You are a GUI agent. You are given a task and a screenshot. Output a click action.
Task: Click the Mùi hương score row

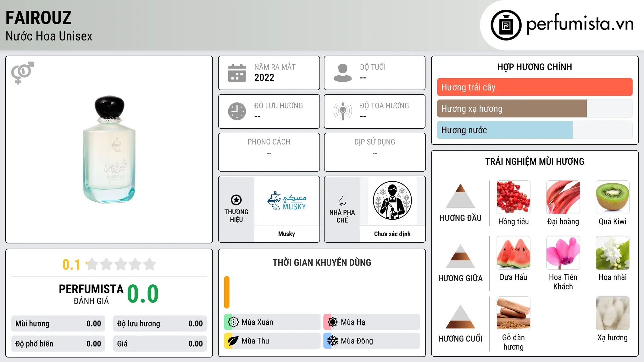(x=58, y=324)
